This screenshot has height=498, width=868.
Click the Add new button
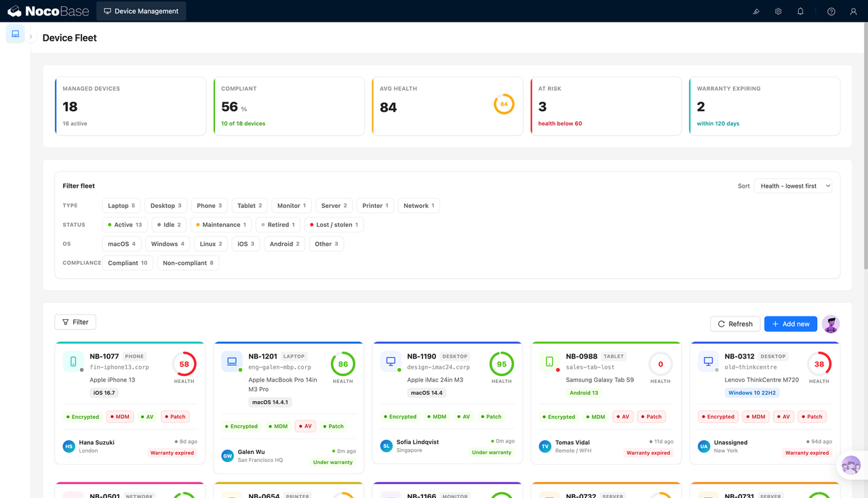pos(791,324)
